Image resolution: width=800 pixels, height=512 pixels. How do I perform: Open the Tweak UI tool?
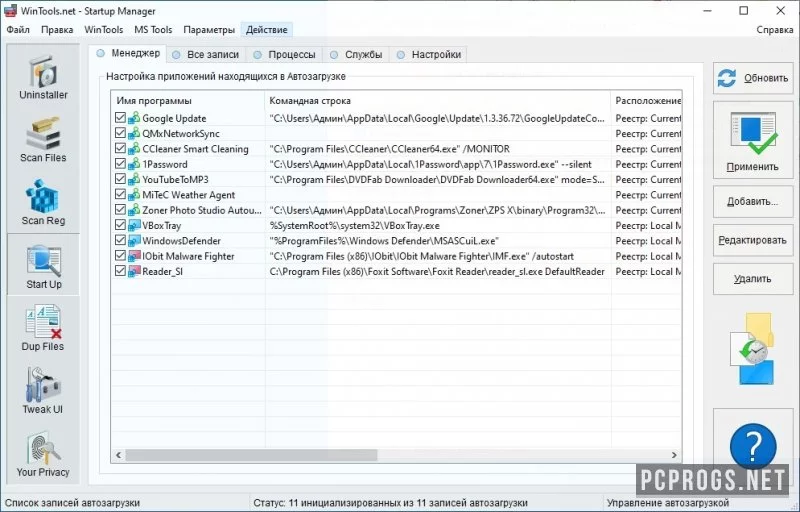pos(43,391)
